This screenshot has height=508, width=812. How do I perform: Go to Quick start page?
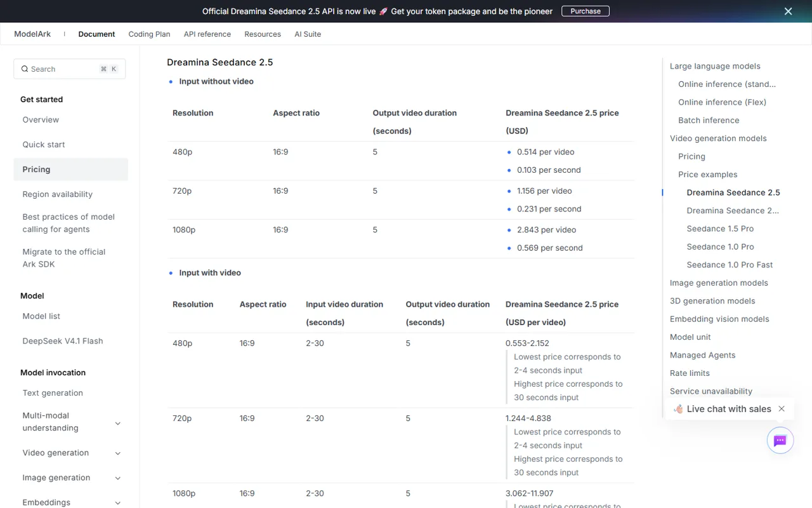click(44, 144)
